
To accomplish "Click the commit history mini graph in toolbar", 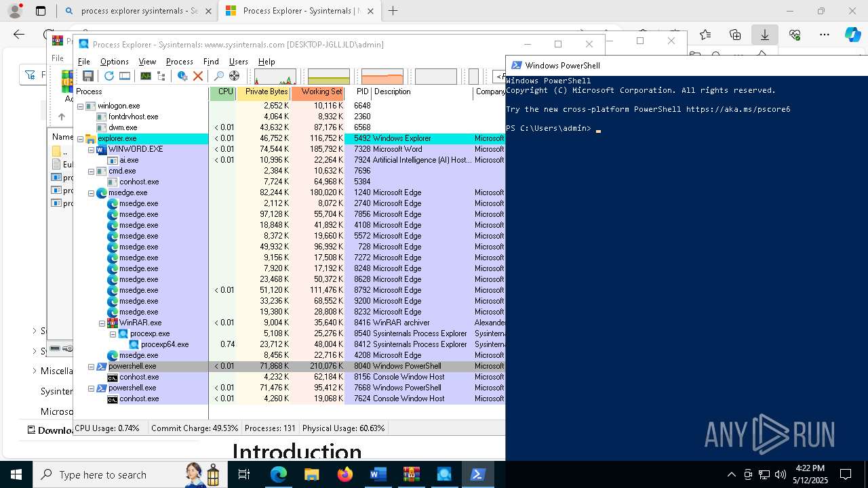I will pyautogui.click(x=329, y=76).
